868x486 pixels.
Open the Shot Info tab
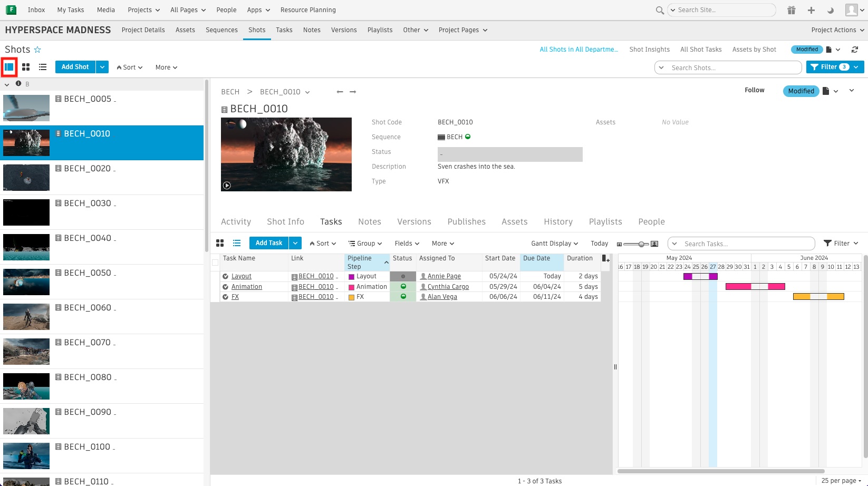click(285, 222)
